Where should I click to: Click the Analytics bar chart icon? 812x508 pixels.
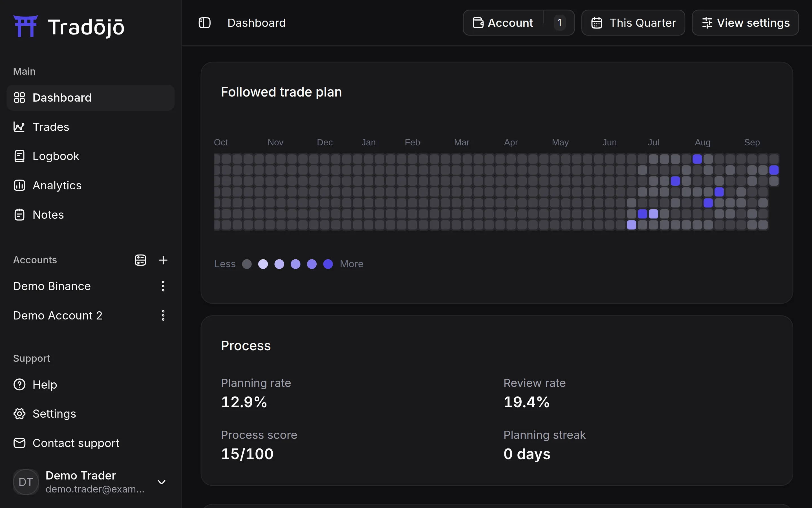pyautogui.click(x=19, y=185)
